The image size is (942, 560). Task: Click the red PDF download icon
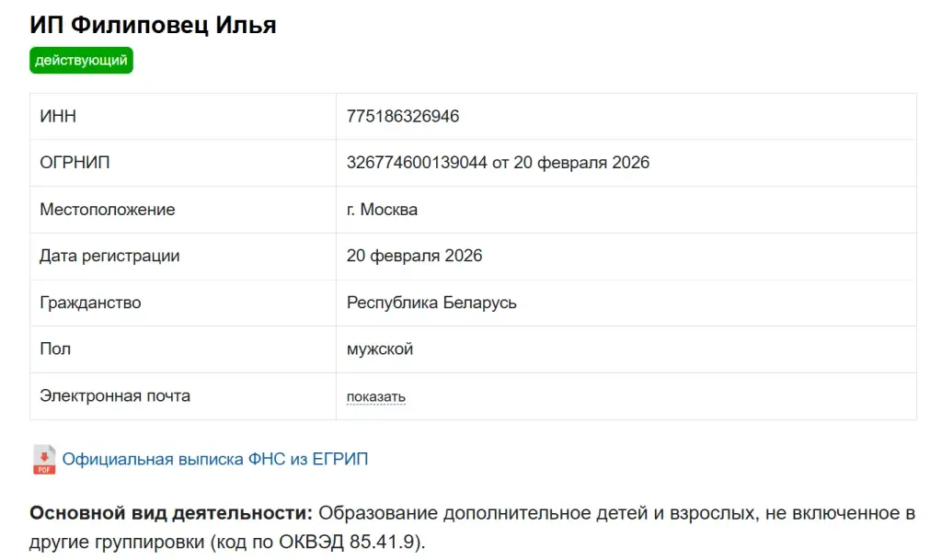pos(44,460)
